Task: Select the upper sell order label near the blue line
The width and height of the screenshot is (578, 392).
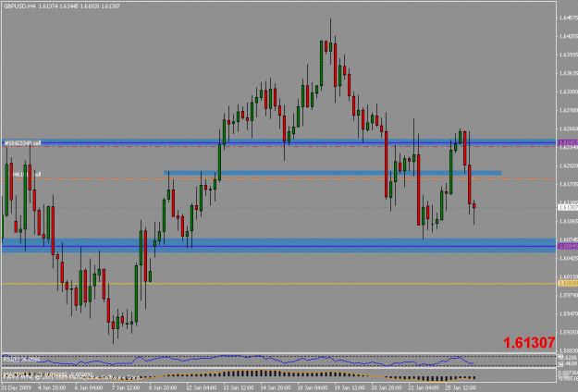Action: (22, 143)
